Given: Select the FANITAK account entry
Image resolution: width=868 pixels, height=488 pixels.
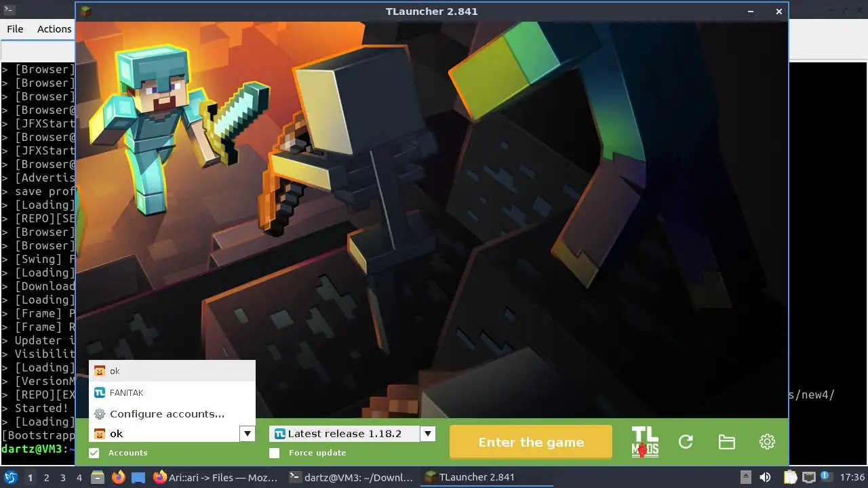Looking at the screenshot, I should click(x=172, y=392).
